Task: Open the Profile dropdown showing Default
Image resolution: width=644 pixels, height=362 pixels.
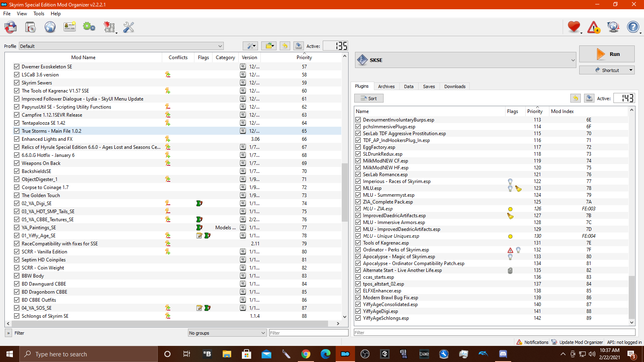Action: [x=121, y=46]
